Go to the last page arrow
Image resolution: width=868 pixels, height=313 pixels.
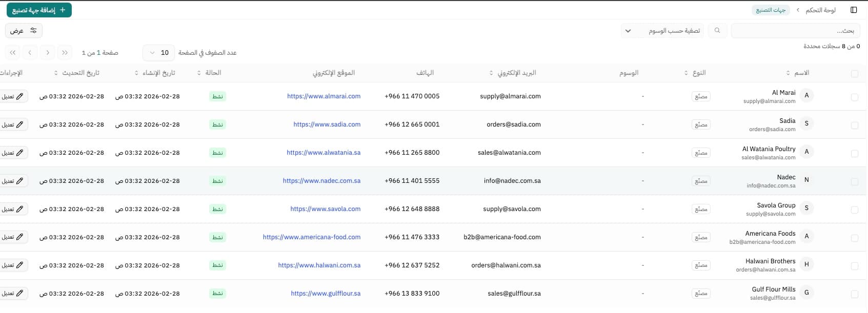tap(12, 52)
